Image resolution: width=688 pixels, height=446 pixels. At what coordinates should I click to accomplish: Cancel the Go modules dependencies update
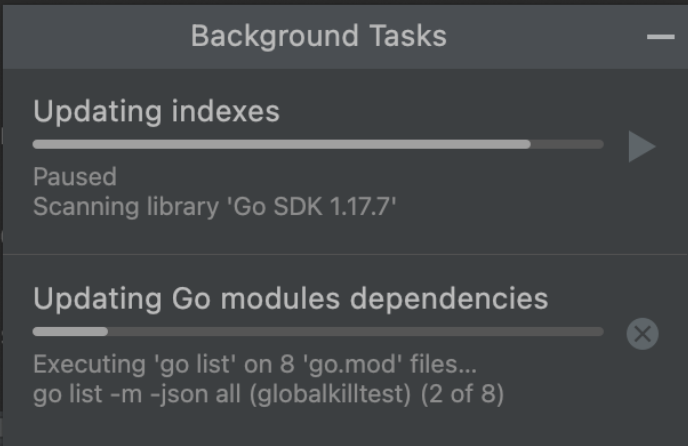point(642,334)
